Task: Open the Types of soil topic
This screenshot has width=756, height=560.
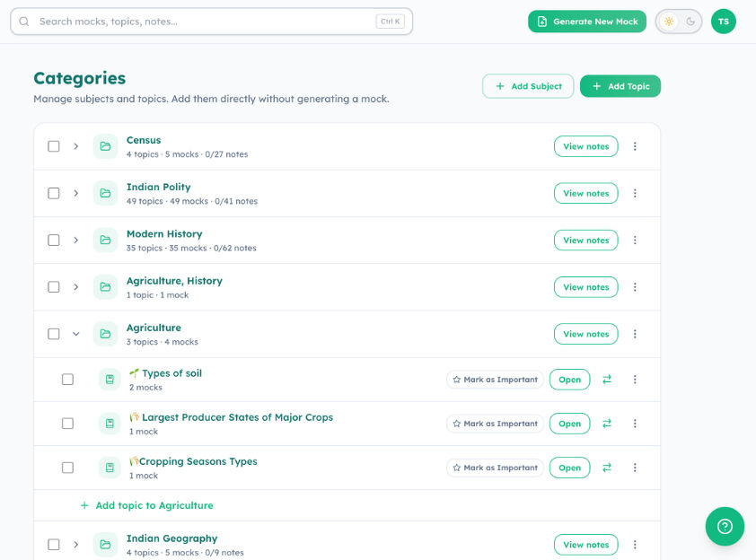Action: coord(569,380)
